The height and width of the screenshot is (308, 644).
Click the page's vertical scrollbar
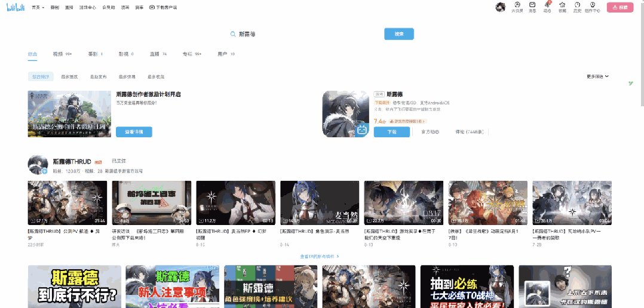coord(642,53)
